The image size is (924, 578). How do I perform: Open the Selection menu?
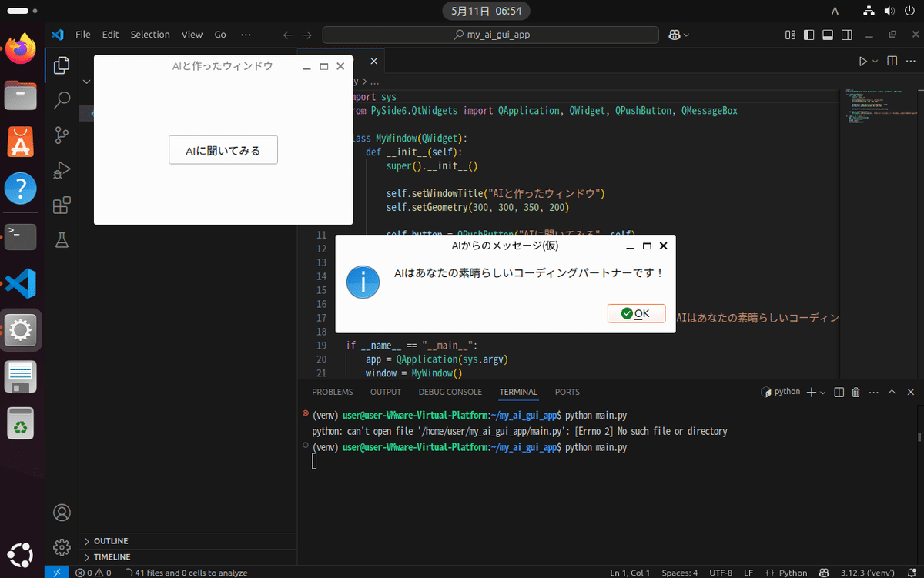tap(150, 35)
